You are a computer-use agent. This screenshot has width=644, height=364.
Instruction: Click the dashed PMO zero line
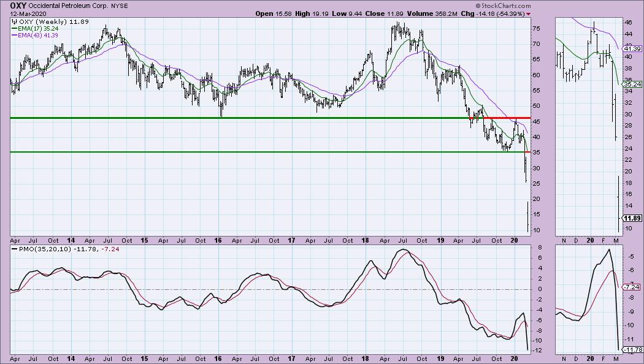(270, 289)
